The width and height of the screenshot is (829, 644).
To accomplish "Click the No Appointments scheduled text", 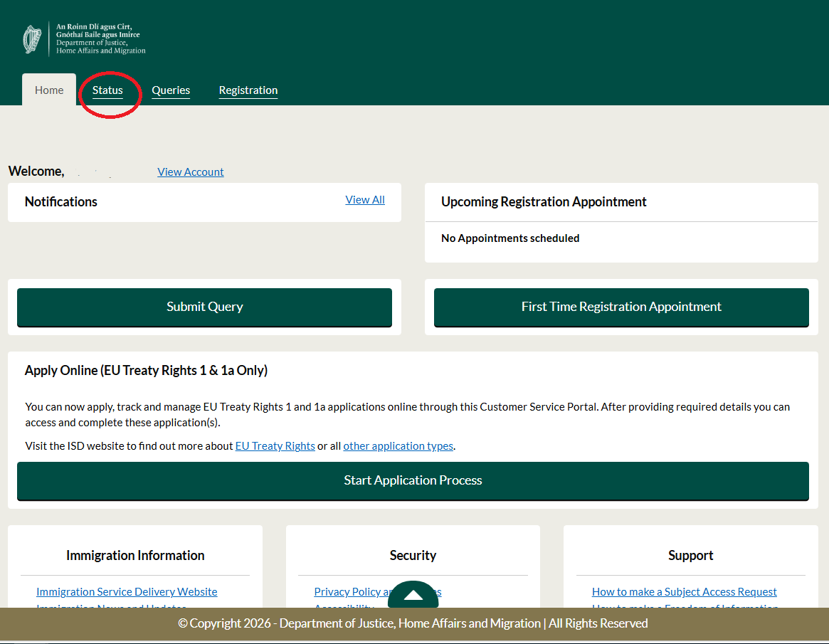I will (x=510, y=238).
